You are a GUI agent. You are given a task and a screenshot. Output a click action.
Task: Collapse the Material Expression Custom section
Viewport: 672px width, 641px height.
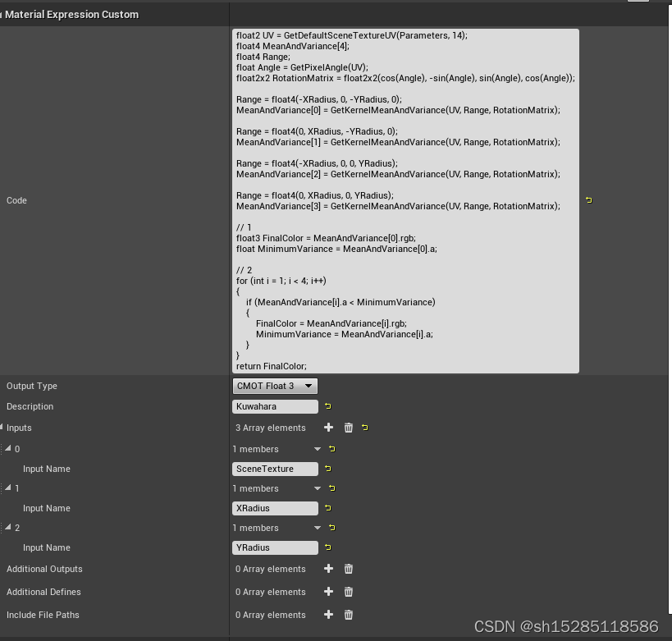tap(2, 15)
